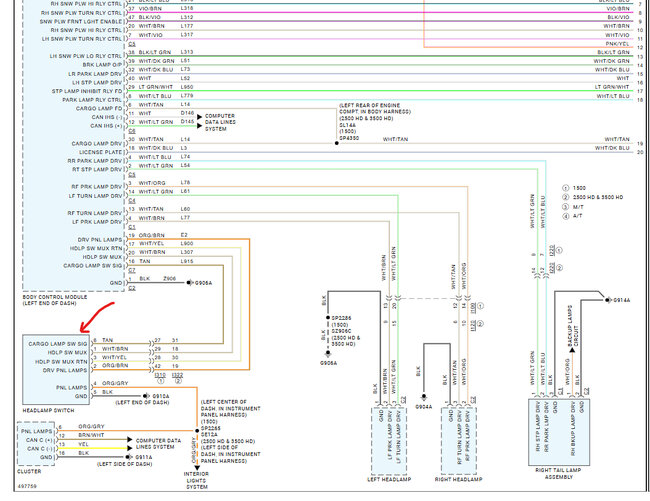This screenshot has width=650, height=501.
Task: Select the LEFT HEADLAMP label
Action: (x=389, y=479)
